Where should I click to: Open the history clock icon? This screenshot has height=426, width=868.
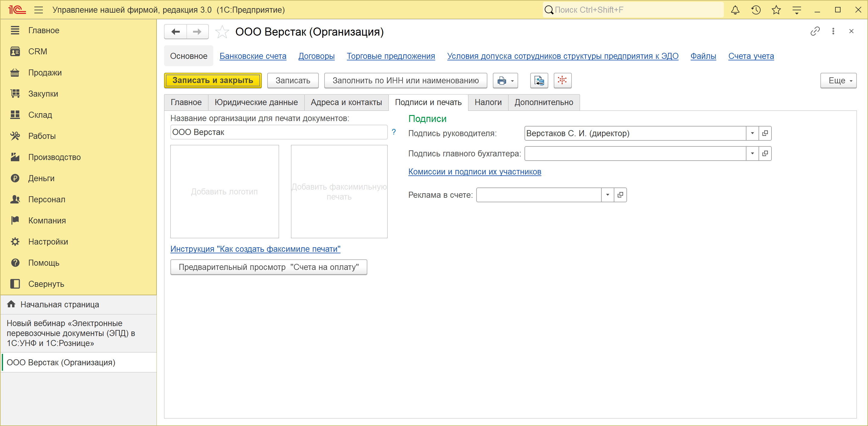coord(756,10)
